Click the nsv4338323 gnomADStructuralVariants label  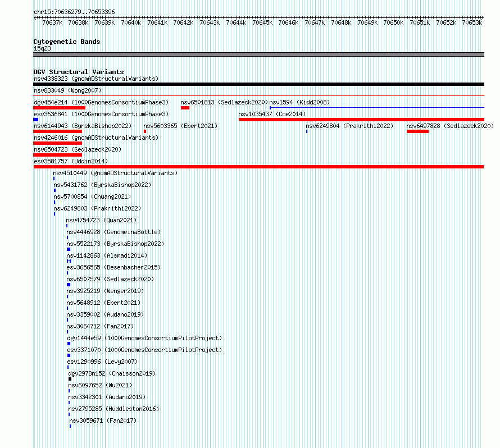point(96,79)
